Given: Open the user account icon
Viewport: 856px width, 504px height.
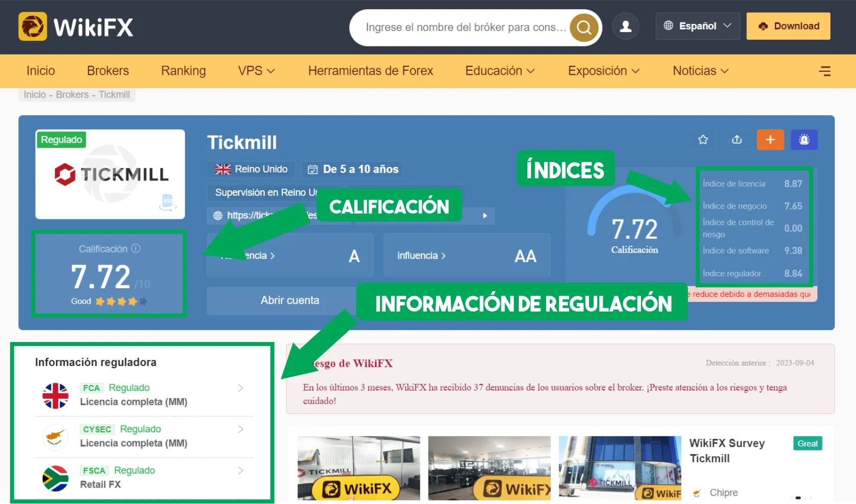Looking at the screenshot, I should coord(626,26).
